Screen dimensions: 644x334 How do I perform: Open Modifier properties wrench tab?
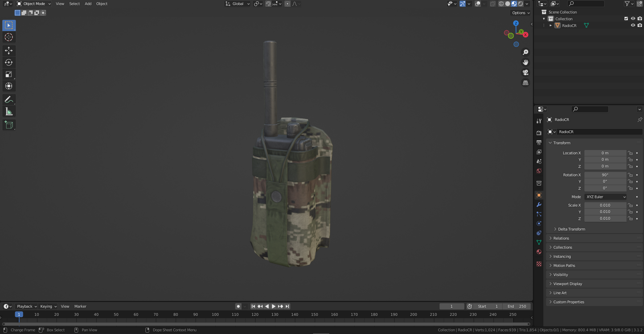click(x=539, y=205)
